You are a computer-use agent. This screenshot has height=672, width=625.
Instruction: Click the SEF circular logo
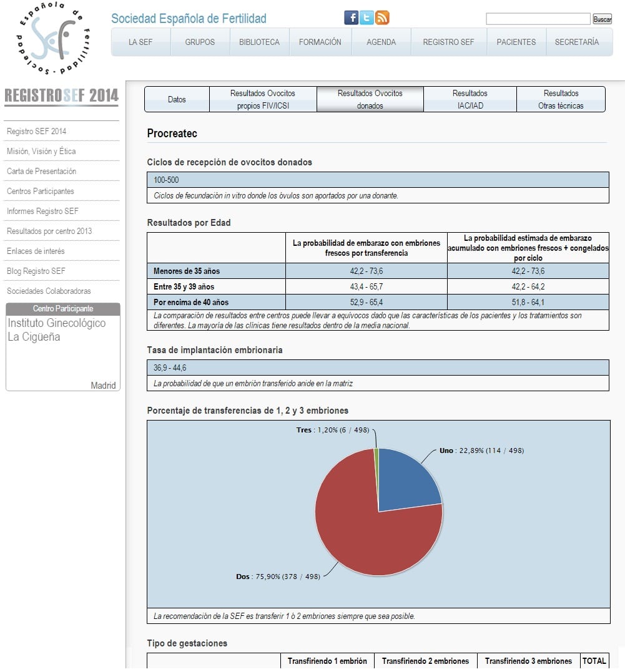click(x=53, y=38)
